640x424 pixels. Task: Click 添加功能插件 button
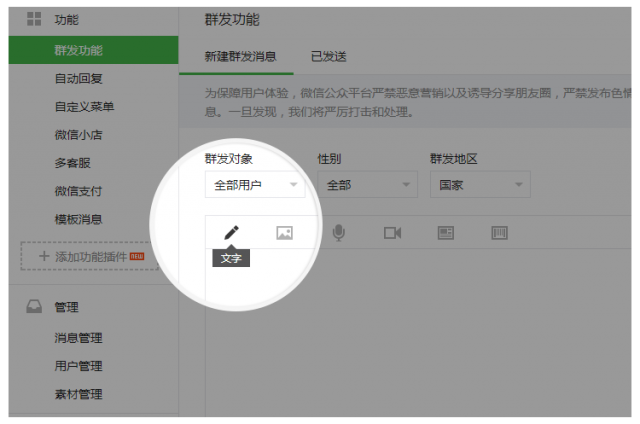(89, 257)
